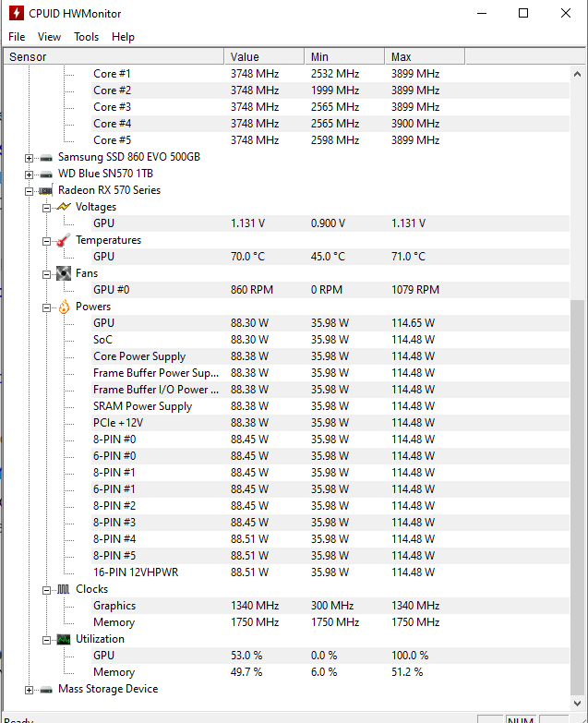Select the GPU voltage row showing 1.131 V

pyautogui.click(x=330, y=223)
